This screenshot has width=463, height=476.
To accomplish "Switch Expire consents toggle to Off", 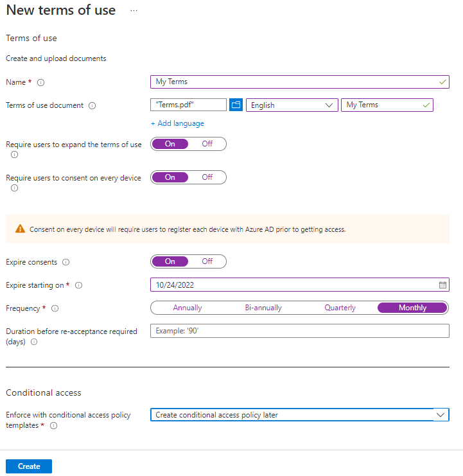I will coord(207,261).
